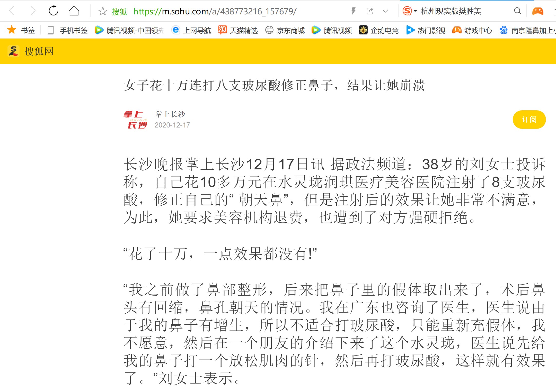
Task: Go to the browser home page icon
Action: click(74, 11)
